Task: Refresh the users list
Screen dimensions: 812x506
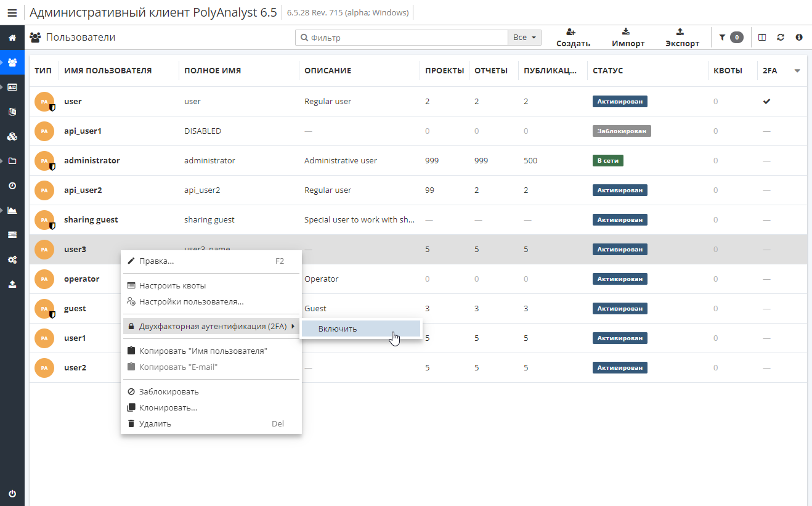Action: click(x=781, y=38)
